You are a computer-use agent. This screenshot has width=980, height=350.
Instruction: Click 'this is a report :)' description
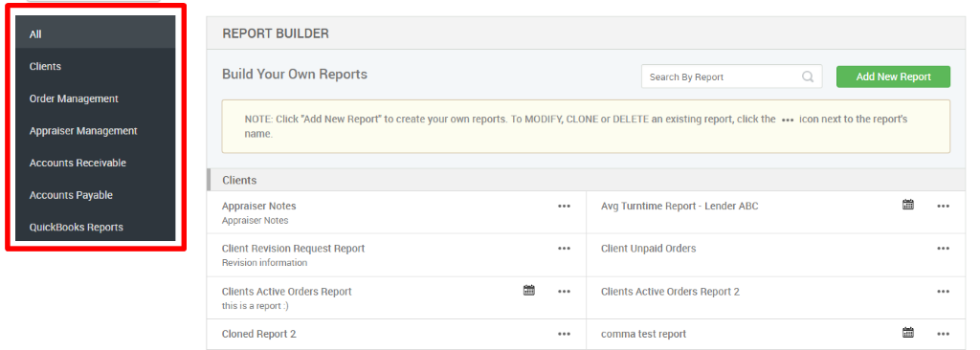point(255,306)
